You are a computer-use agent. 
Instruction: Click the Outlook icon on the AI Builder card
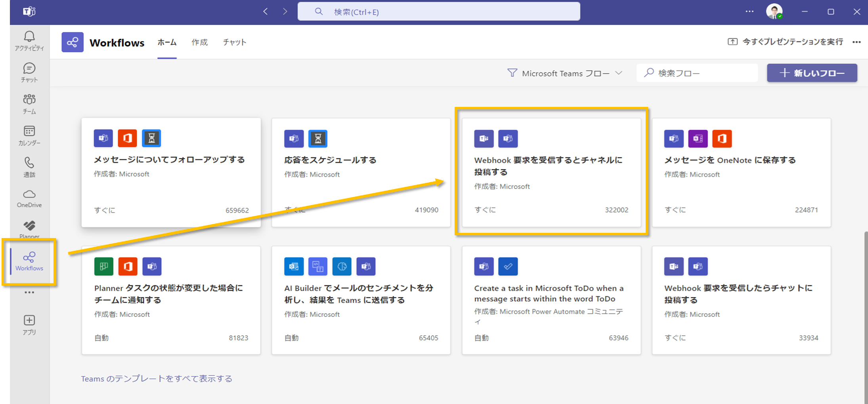click(x=294, y=267)
